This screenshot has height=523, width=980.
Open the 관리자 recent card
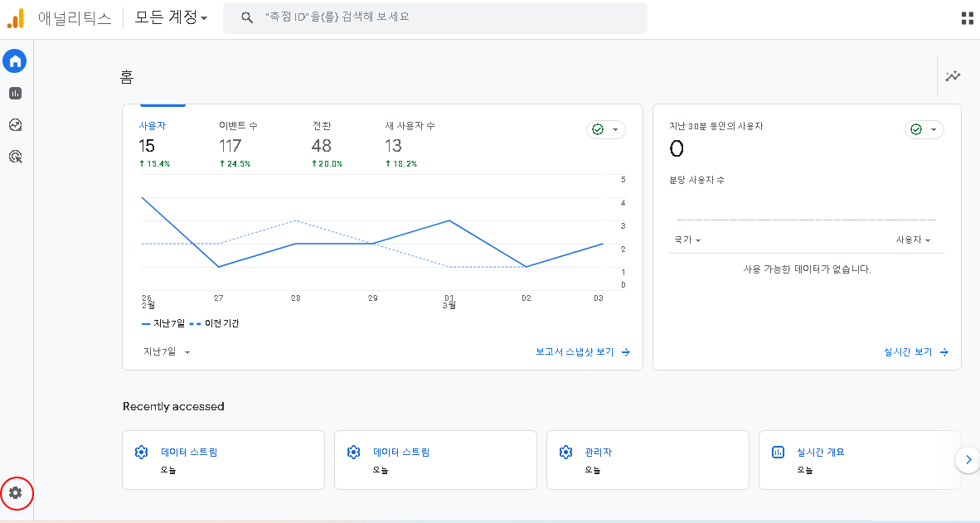click(x=648, y=460)
